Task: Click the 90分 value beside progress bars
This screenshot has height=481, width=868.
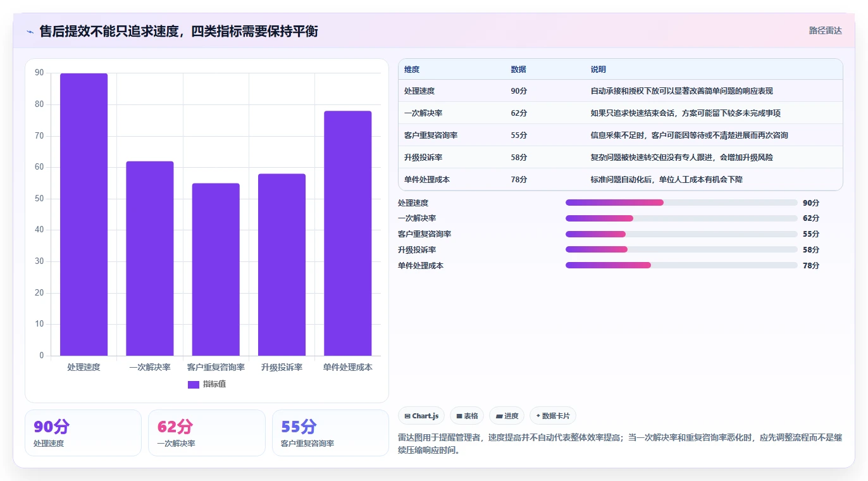Action: click(811, 203)
